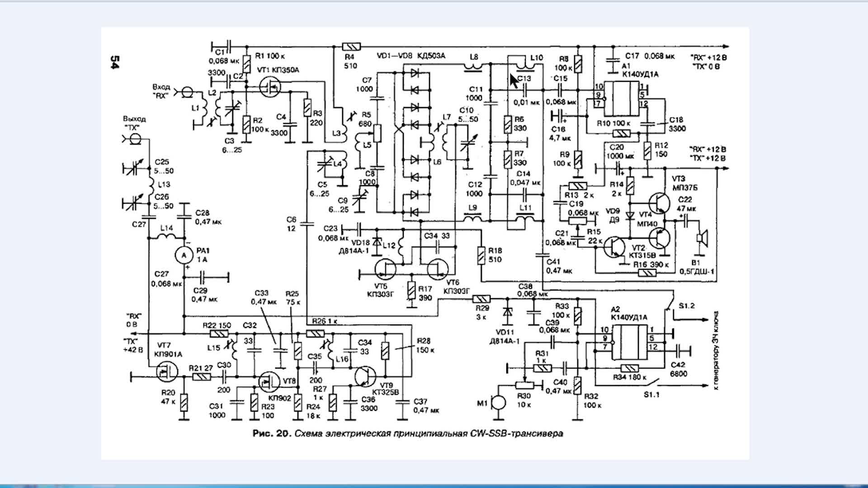Click the VD11 Zener diode symbol
Screen dimensions: 868x488
coord(508,312)
